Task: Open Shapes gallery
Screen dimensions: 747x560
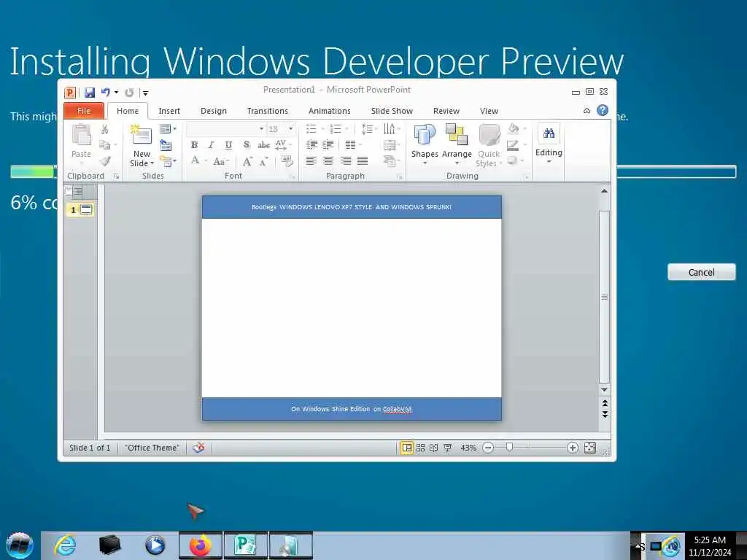Action: pyautogui.click(x=425, y=144)
